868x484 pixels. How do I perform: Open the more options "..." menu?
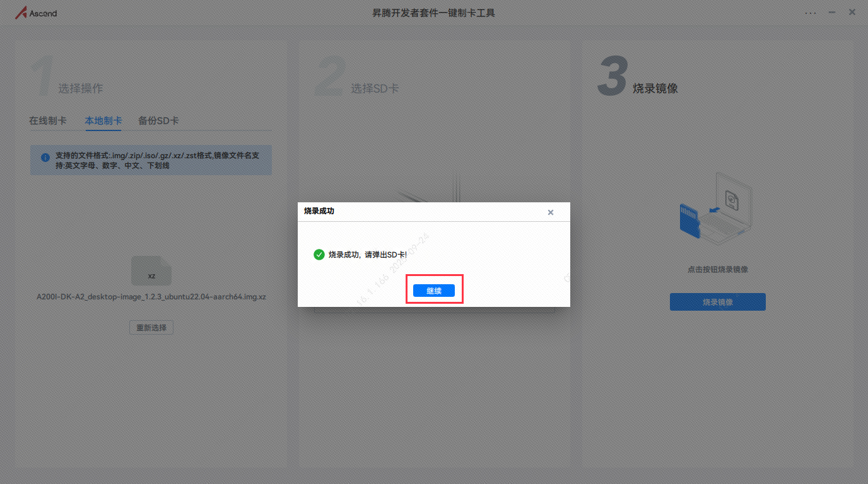811,12
